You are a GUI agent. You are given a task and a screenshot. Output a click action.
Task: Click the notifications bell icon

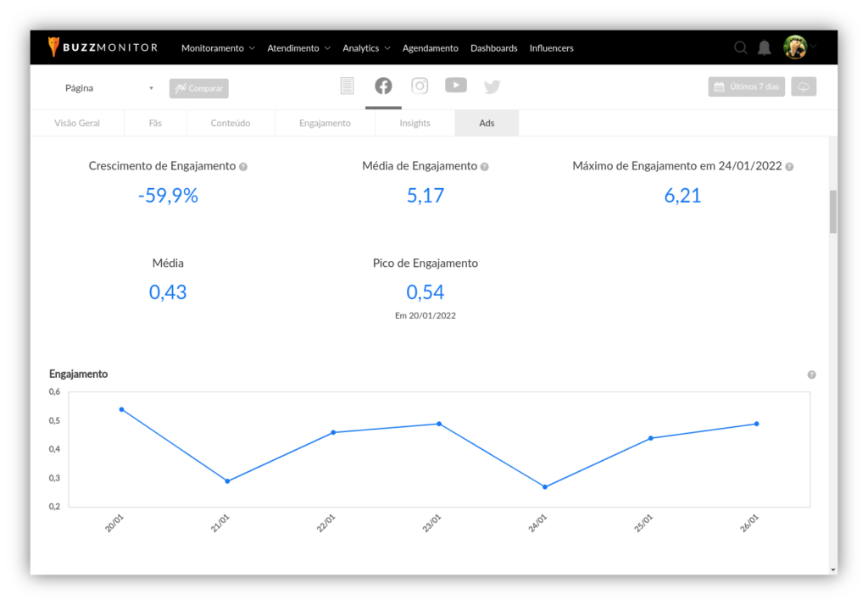point(764,47)
